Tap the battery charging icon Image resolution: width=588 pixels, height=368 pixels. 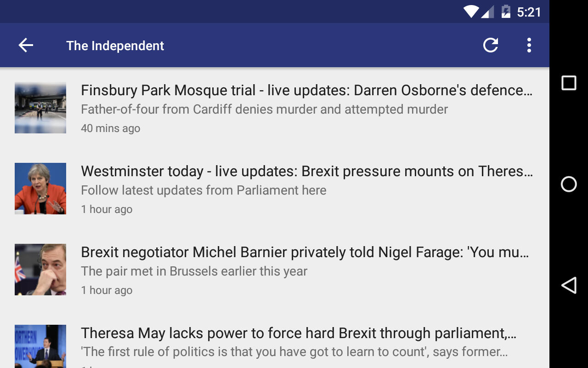[x=505, y=11]
